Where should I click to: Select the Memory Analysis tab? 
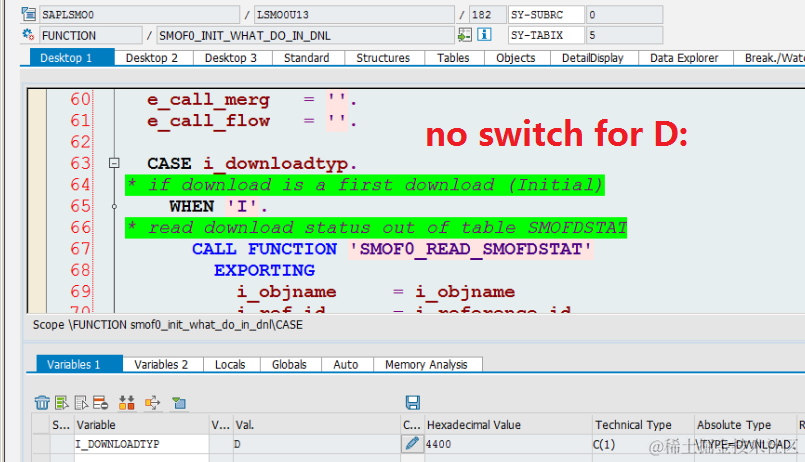[427, 364]
